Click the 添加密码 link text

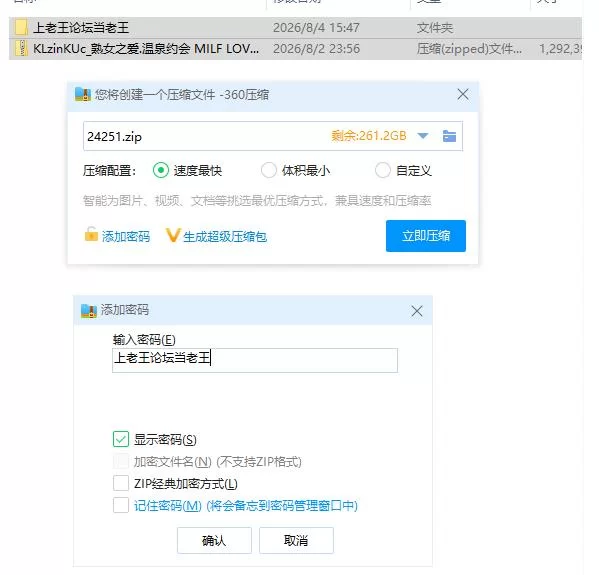click(126, 237)
